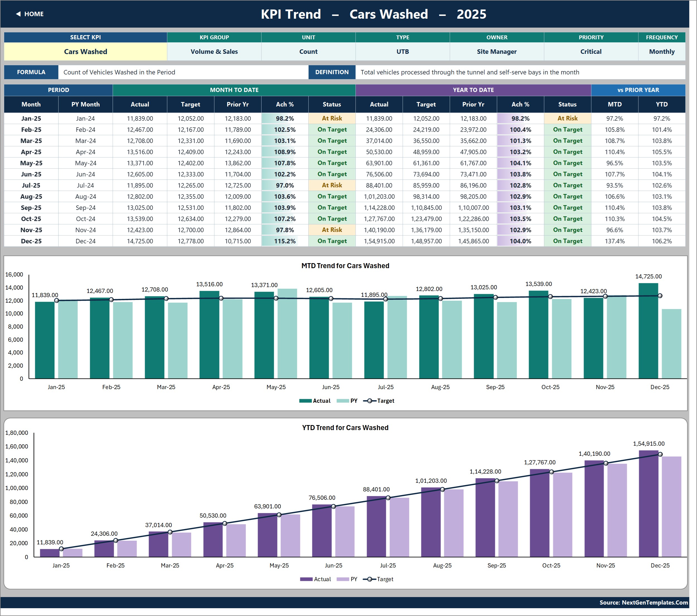Screen dimensions: 697x616
Task: Click the Source: NextGenTemplates.Com footer text
Action: click(643, 602)
